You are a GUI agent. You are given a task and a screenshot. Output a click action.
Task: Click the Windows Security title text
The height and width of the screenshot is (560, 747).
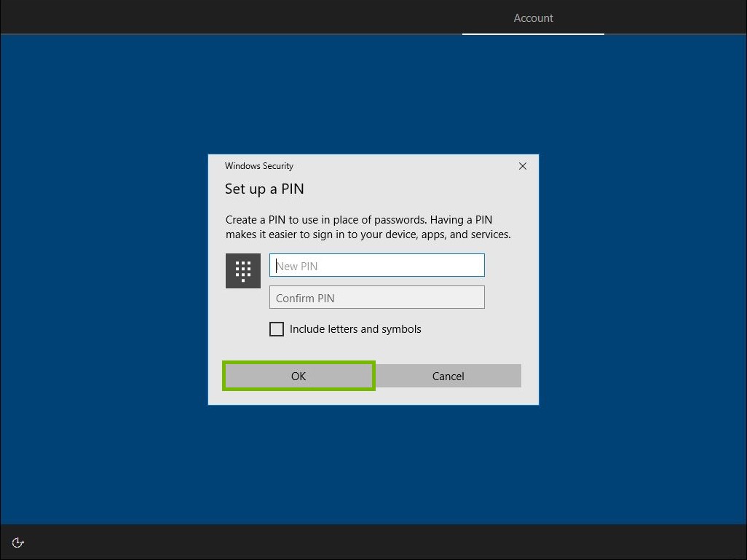click(258, 166)
